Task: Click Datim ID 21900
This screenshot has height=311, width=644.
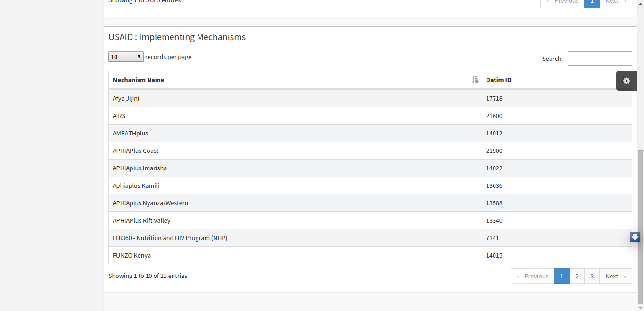Action: coord(494,151)
